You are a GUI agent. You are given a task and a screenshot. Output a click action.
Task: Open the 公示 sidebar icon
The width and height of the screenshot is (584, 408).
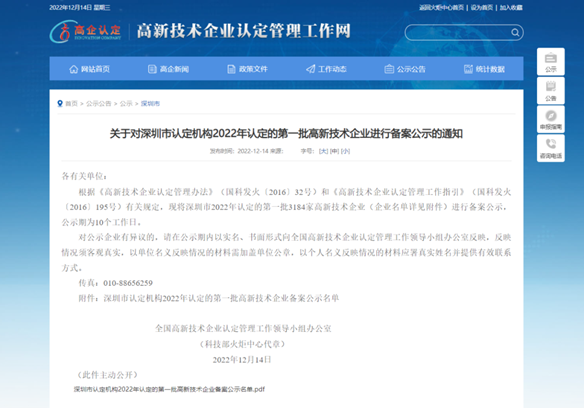pyautogui.click(x=550, y=62)
